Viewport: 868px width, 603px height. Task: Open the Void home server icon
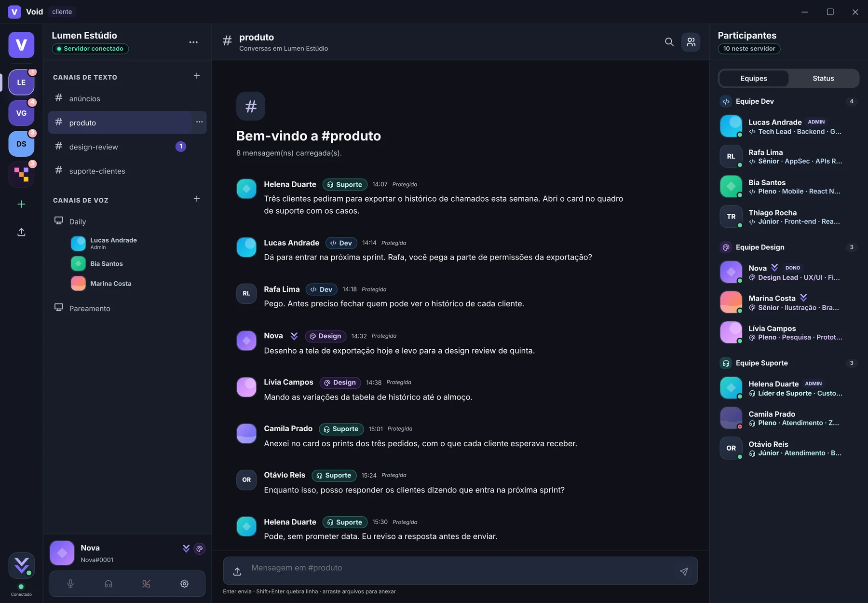pyautogui.click(x=21, y=45)
